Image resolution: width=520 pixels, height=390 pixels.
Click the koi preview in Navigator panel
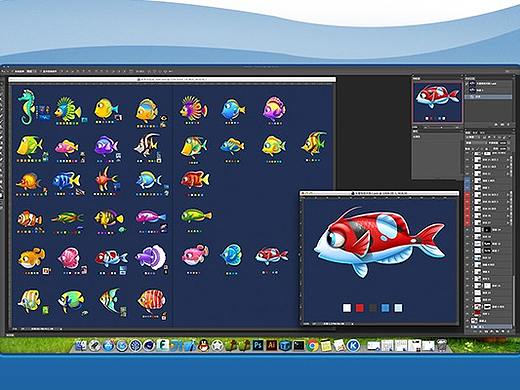pos(437,102)
